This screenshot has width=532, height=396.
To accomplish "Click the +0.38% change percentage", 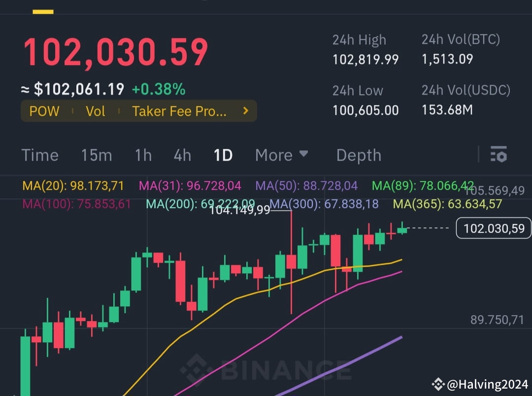I will pyautogui.click(x=158, y=89).
